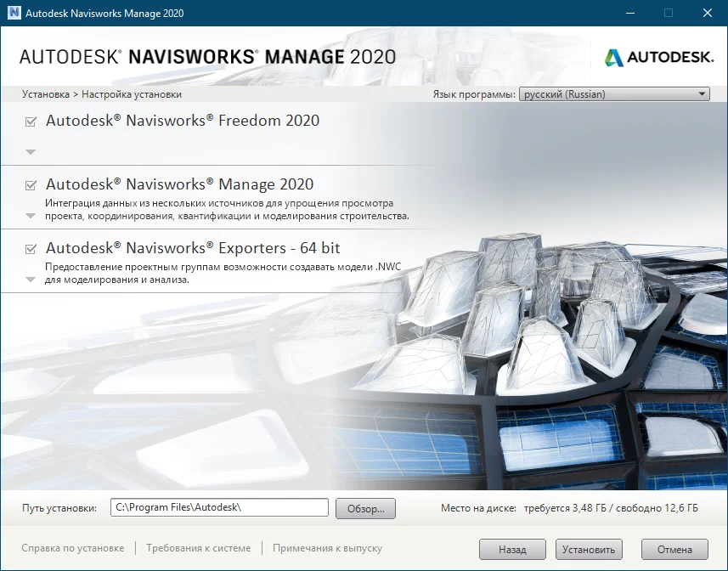
Task: Click the installation path input field
Action: 219,508
